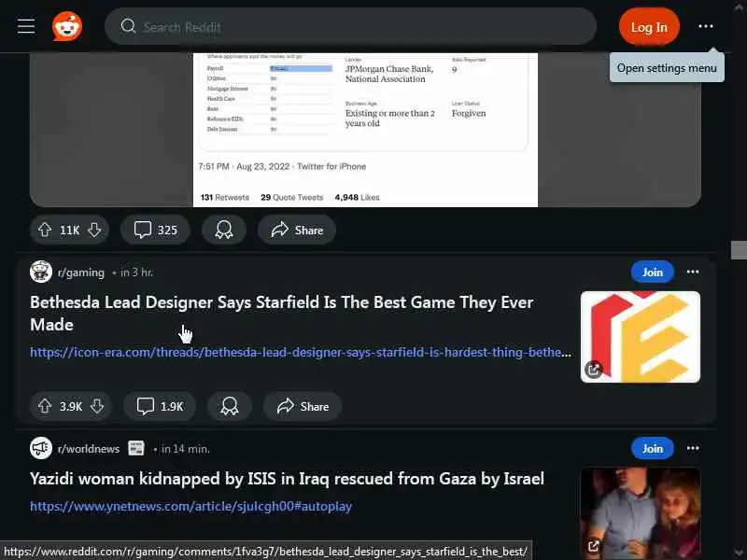This screenshot has width=747, height=560.
Task: Open the settings menu three dots
Action: 706,26
